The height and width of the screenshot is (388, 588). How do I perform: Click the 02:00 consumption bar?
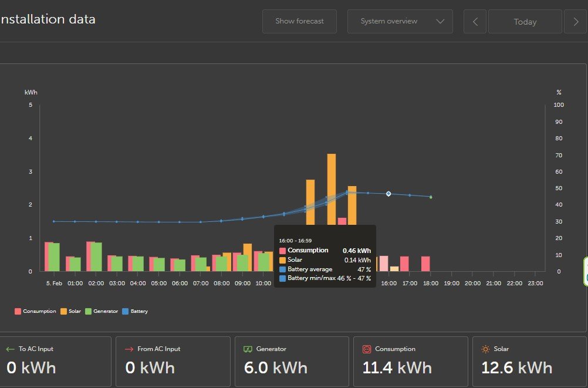(x=90, y=256)
